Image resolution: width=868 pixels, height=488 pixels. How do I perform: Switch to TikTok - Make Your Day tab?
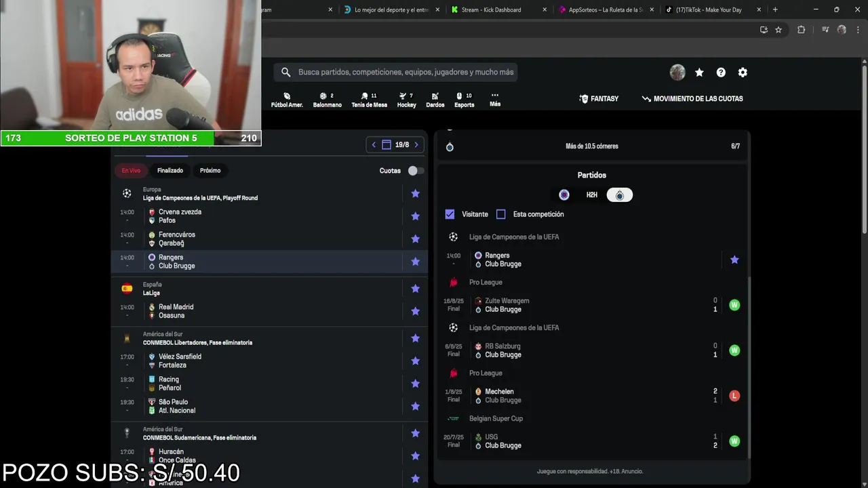712,9
